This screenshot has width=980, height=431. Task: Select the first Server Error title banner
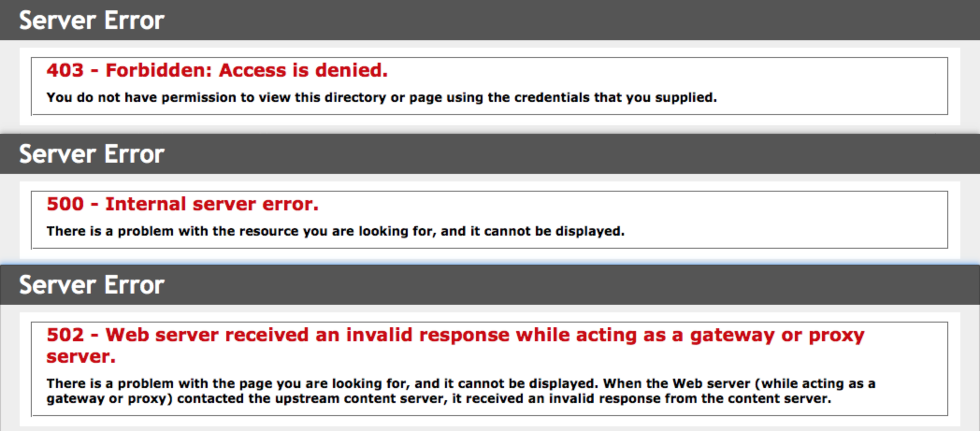[x=92, y=20]
